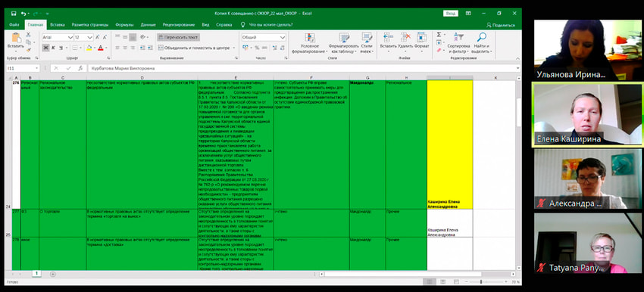Switch to the Вставка tab
The height and width of the screenshot is (292, 644).
tap(58, 25)
